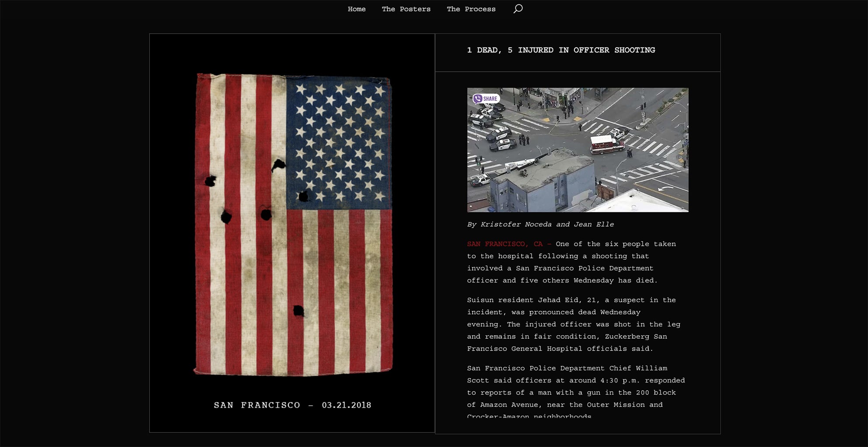Click the San Francisco 03.21.2018 caption
868x447 pixels.
coord(292,405)
